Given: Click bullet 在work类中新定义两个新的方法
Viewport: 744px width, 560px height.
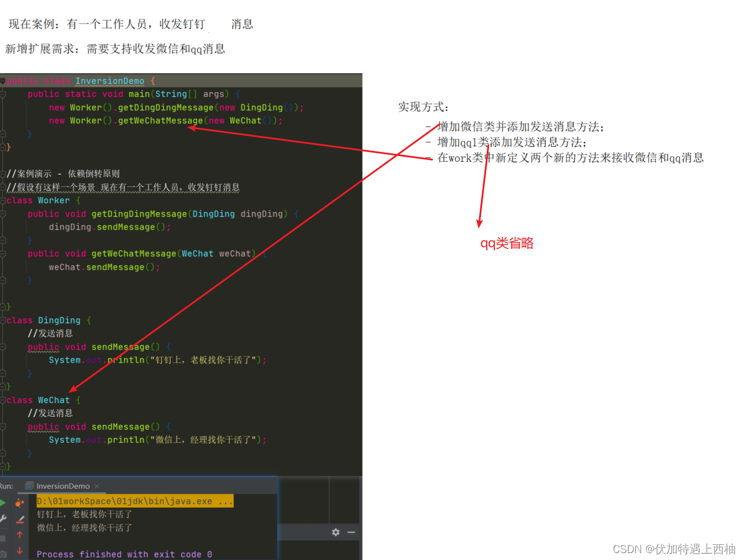Looking at the screenshot, I should tap(570, 158).
